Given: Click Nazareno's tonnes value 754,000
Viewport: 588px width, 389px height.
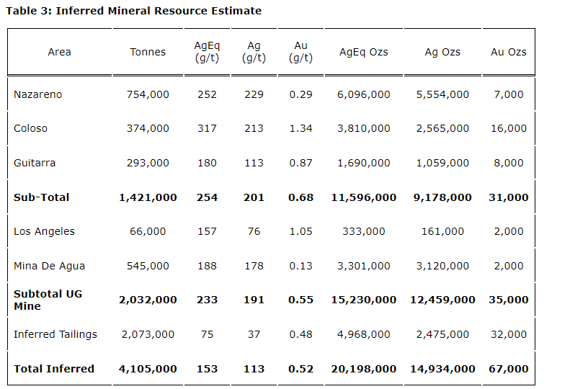Looking at the screenshot, I should point(148,94).
